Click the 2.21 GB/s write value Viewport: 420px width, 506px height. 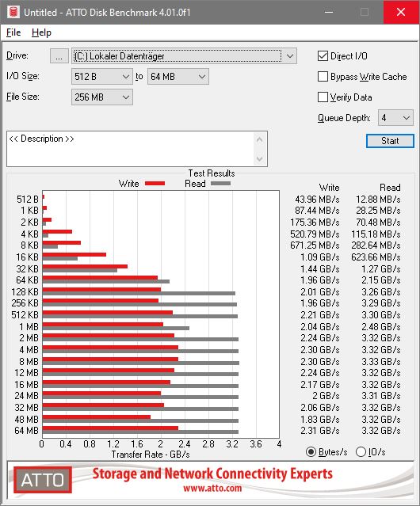(x=320, y=315)
